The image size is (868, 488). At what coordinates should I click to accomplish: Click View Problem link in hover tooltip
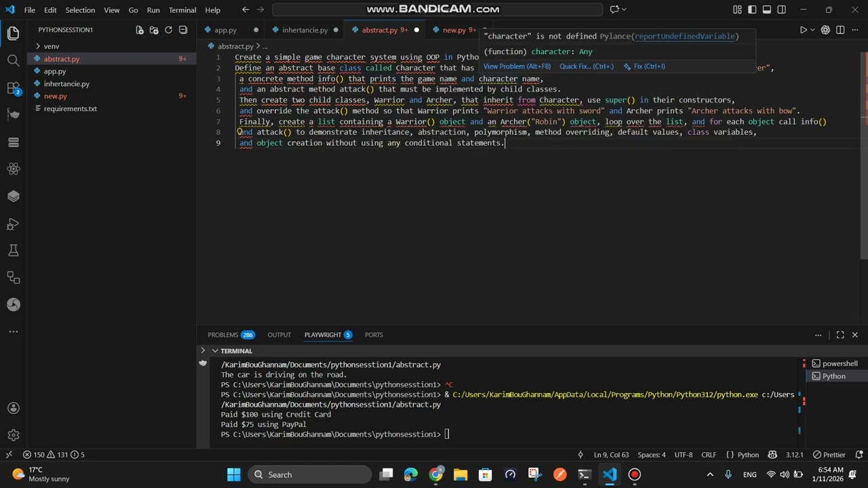pyautogui.click(x=517, y=66)
